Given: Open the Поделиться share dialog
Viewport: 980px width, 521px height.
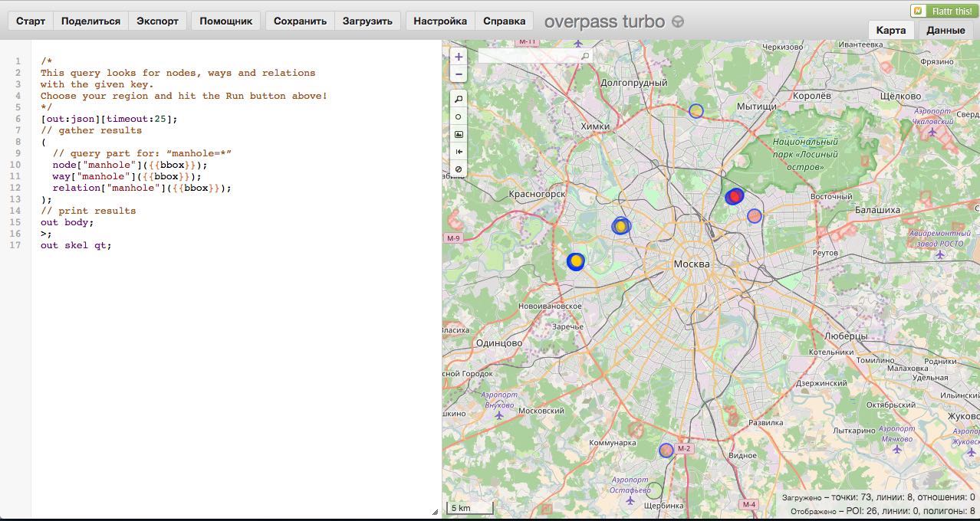Looking at the screenshot, I should coord(90,21).
